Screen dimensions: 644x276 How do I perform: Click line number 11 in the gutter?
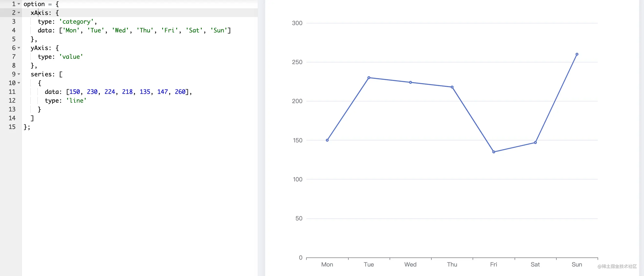click(x=12, y=92)
